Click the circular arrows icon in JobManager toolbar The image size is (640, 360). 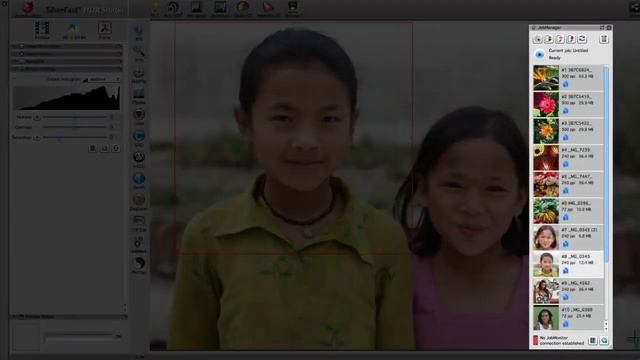(x=582, y=39)
